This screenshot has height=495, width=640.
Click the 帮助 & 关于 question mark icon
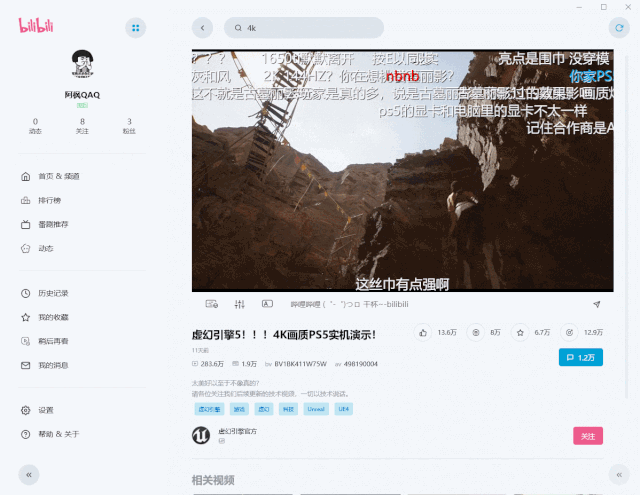(26, 434)
